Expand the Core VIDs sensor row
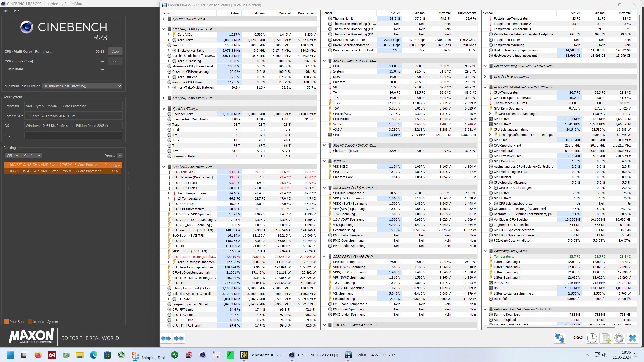This screenshot has width=644, height=362. [x=168, y=34]
